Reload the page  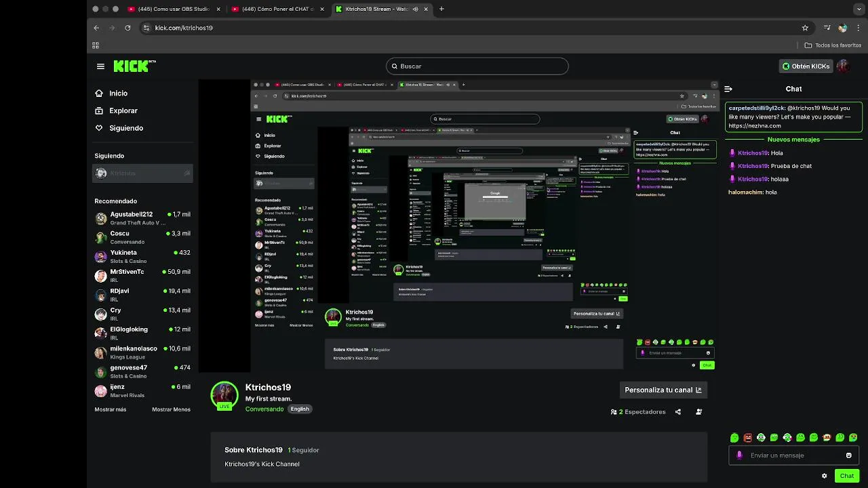pyautogui.click(x=127, y=28)
